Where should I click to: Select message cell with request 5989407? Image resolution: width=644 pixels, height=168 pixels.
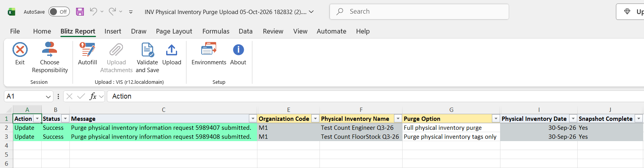coord(163,128)
